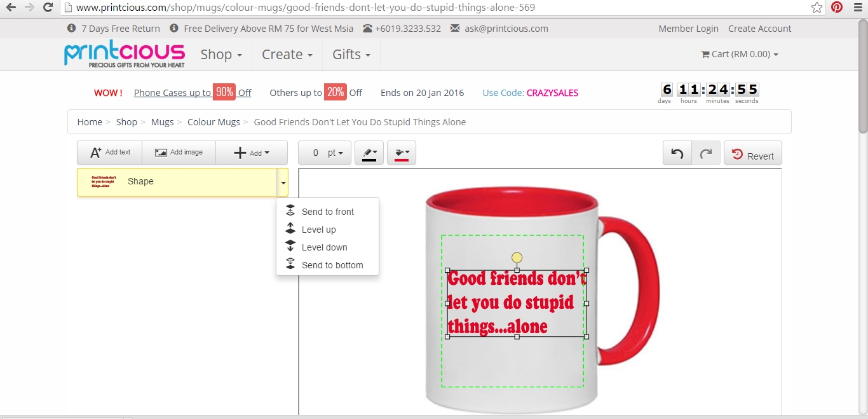
Task: Go to Mugs breadcrumb
Action: point(162,122)
